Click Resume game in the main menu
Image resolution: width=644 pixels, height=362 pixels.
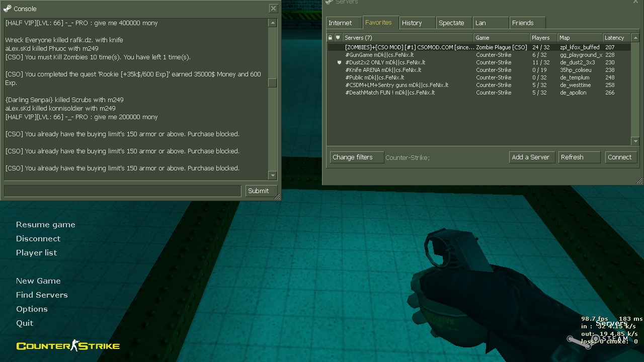[46, 225]
